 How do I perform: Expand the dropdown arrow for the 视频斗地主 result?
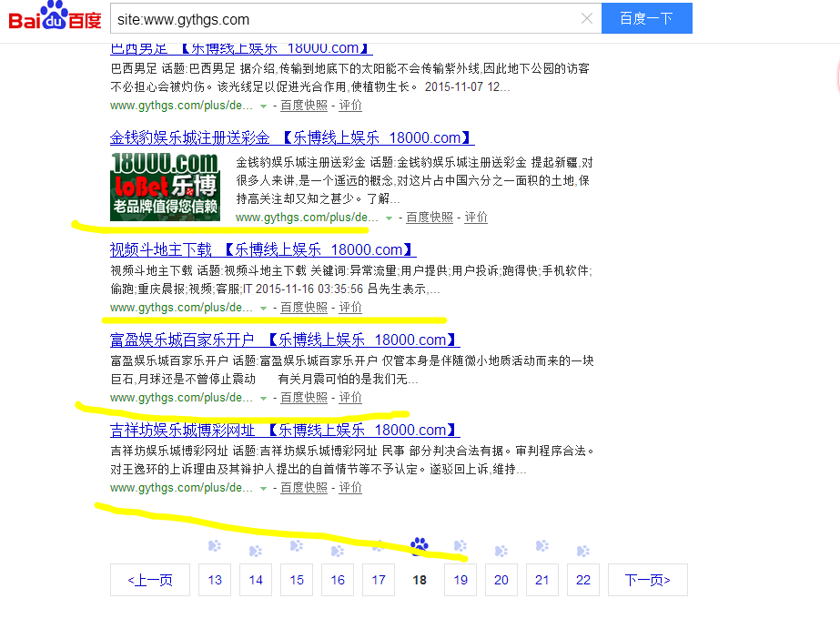(263, 308)
